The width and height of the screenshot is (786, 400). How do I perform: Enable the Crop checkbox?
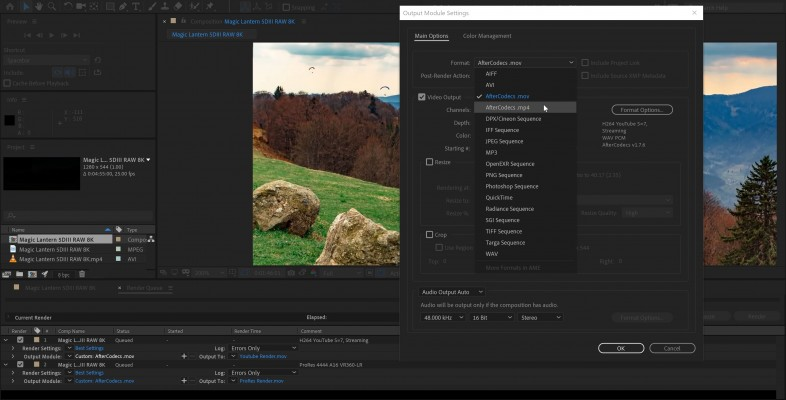430,235
